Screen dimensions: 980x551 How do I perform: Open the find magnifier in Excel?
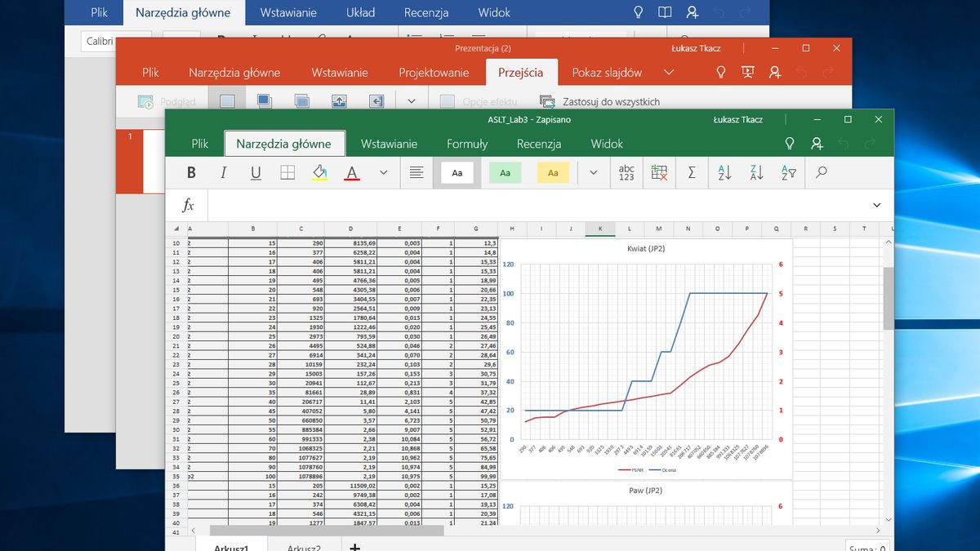(822, 172)
